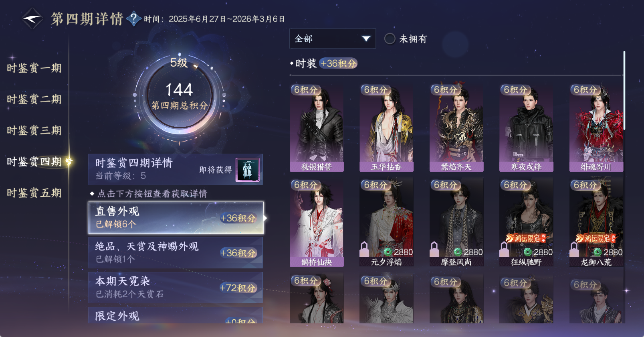644x337 pixels.
Task: Select the 秘银猎誓 costume thumbnail
Action: point(317,128)
